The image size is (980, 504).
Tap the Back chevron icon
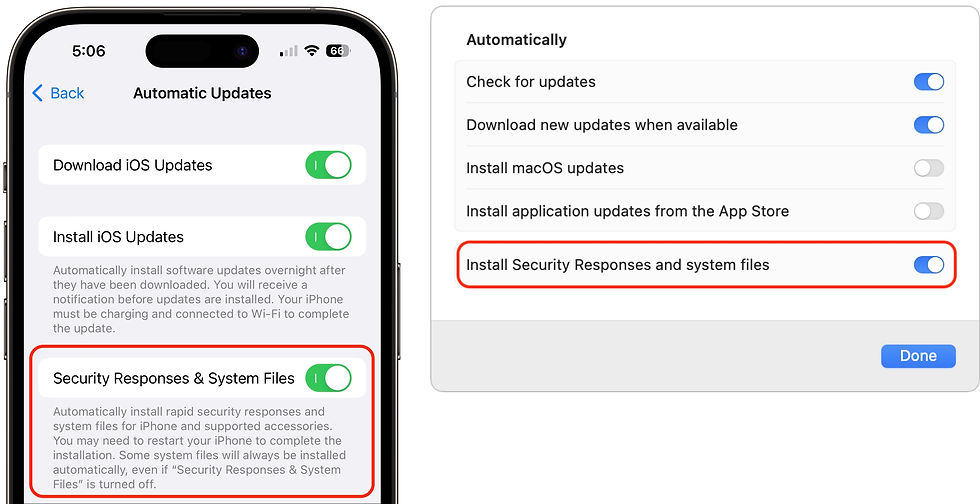(x=38, y=93)
